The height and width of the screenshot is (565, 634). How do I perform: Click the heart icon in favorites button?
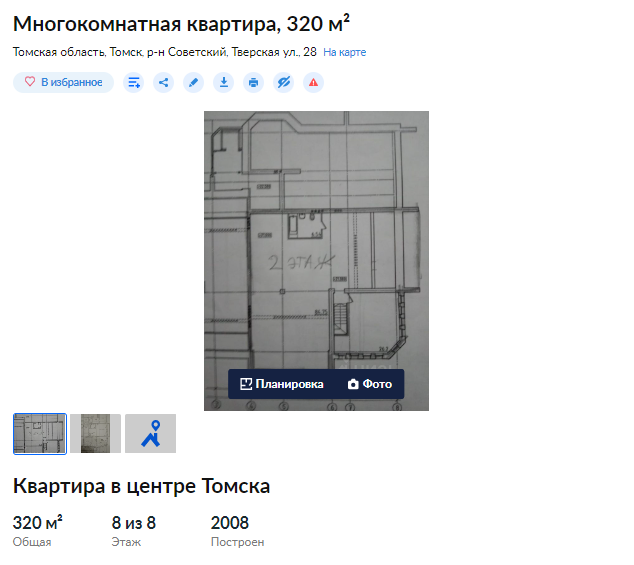(30, 82)
